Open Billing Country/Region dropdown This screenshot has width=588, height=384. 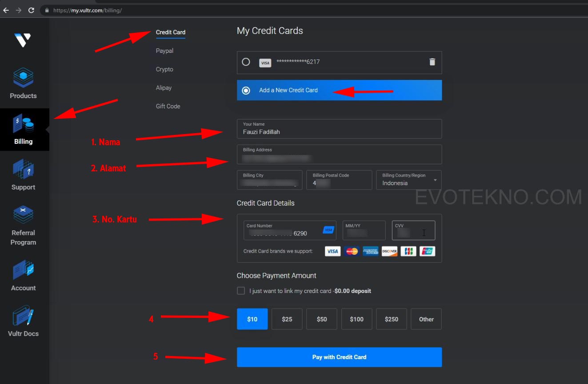coord(408,180)
